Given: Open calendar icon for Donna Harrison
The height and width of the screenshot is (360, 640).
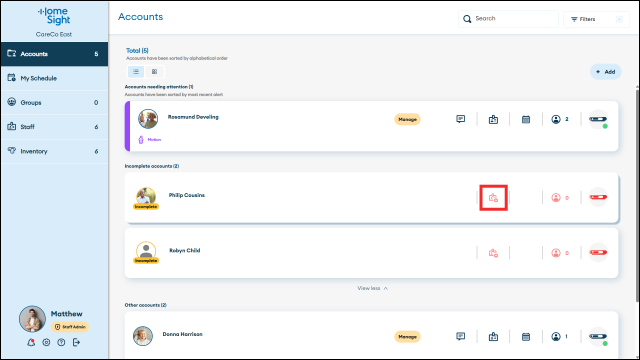Looking at the screenshot, I should pos(526,337).
